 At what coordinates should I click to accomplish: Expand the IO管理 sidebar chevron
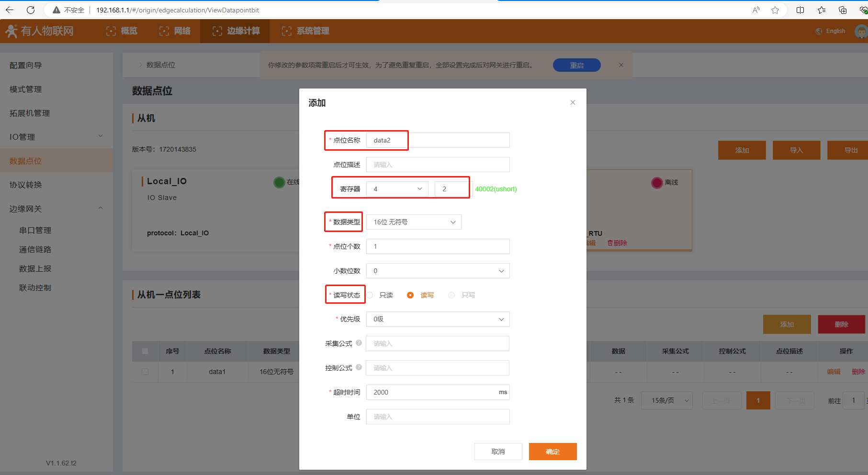101,136
